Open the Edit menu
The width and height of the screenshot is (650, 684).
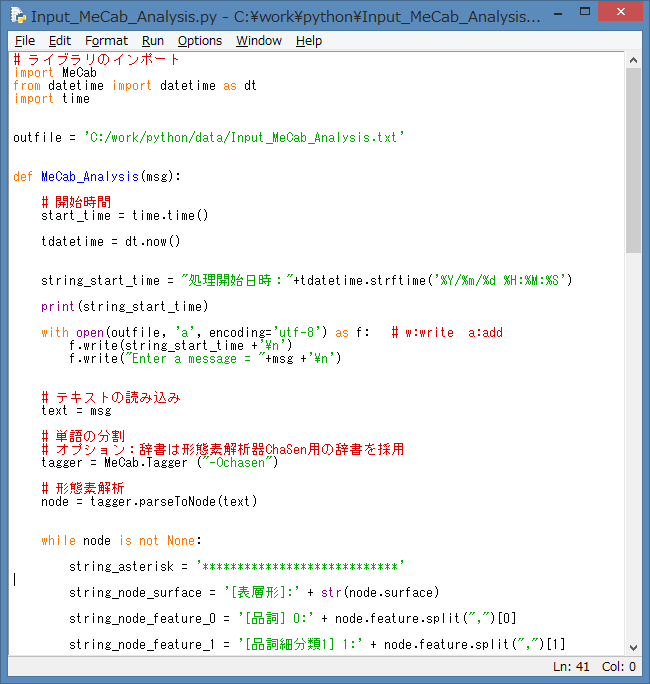[60, 41]
